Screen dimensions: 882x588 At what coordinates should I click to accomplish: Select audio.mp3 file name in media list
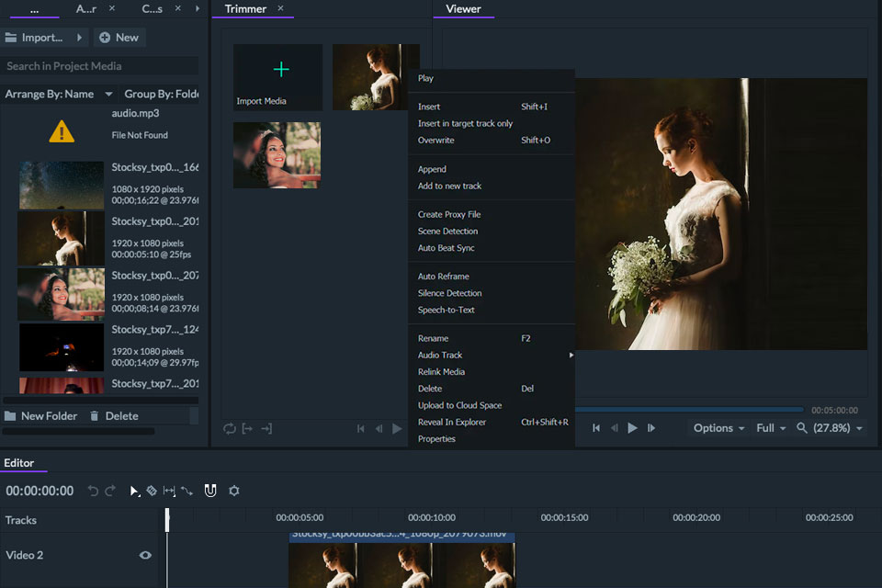[x=135, y=113]
